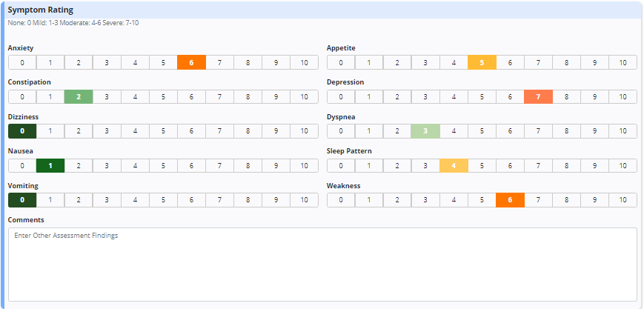This screenshot has width=644, height=309.
Task: Select Weakness rating of 9
Action: coord(594,200)
